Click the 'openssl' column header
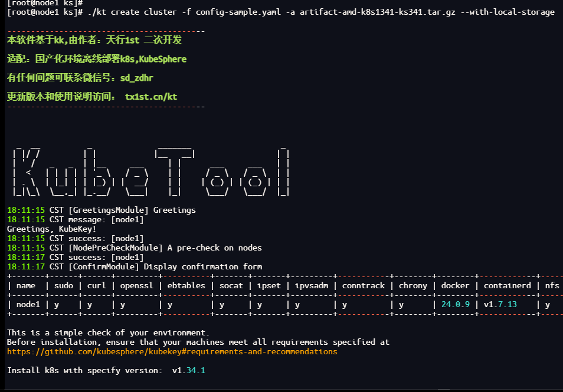The image size is (563, 392). tap(137, 285)
